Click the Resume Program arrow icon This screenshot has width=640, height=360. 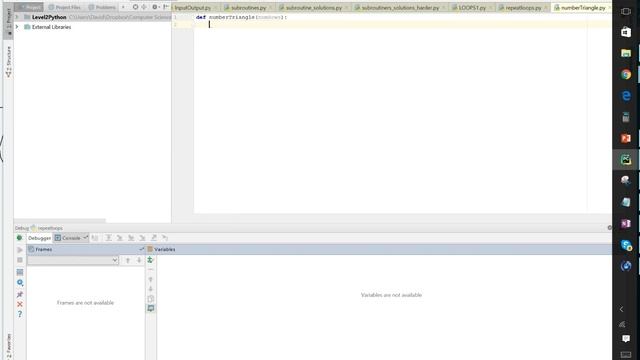(20, 249)
